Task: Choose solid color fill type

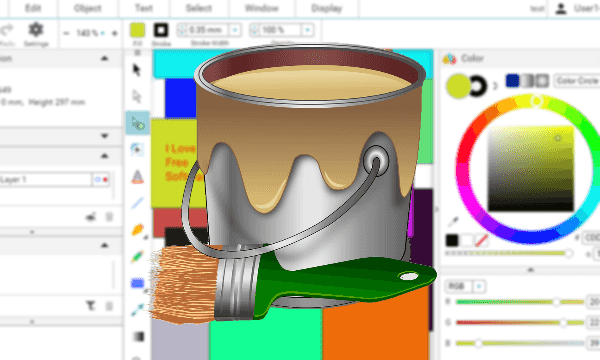Action: tap(512, 80)
